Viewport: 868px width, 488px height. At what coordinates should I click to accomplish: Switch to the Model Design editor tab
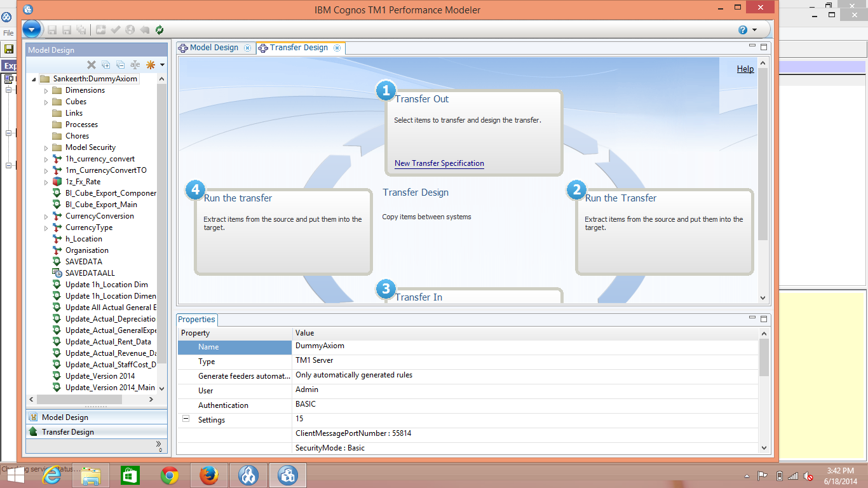click(x=214, y=48)
